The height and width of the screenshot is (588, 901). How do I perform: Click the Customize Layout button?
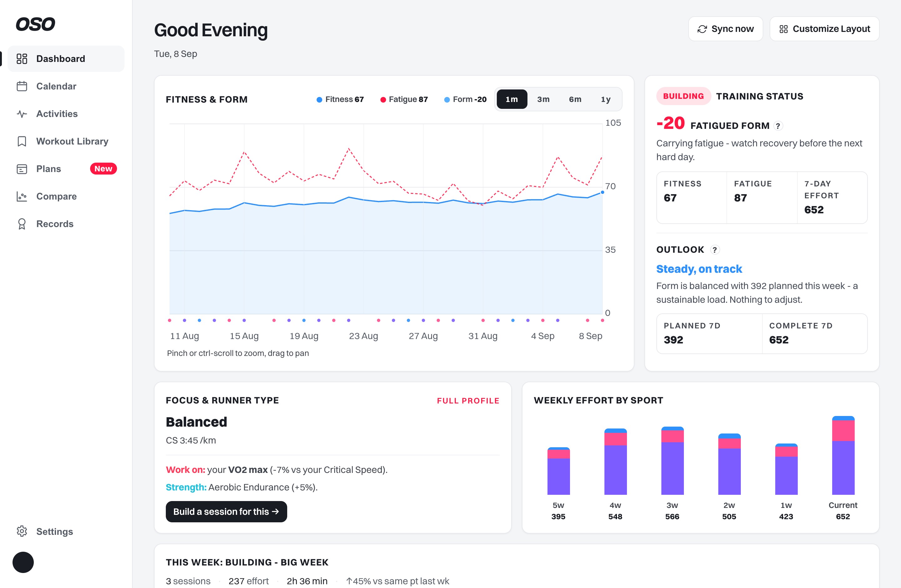824,29
